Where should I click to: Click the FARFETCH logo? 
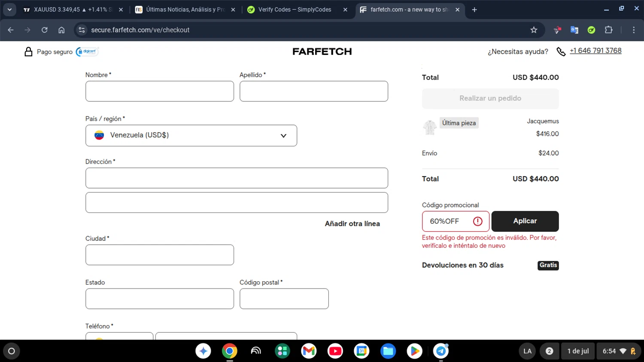pyautogui.click(x=322, y=52)
